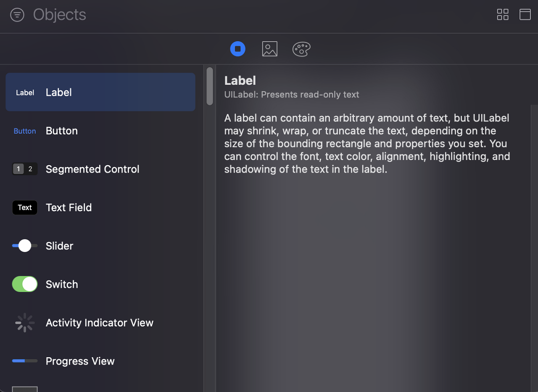Toggle the details pane window icon
Screen dimensions: 538x392
point(525,15)
